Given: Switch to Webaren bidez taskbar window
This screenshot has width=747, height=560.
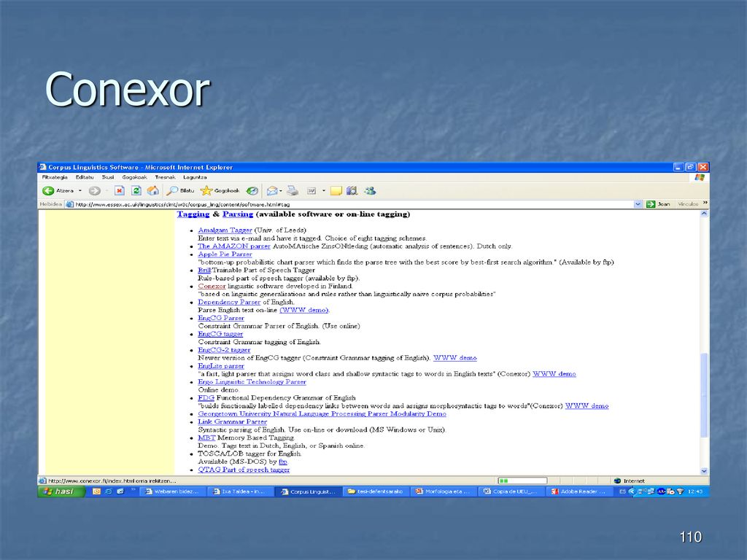Looking at the screenshot, I should click(x=174, y=491).
